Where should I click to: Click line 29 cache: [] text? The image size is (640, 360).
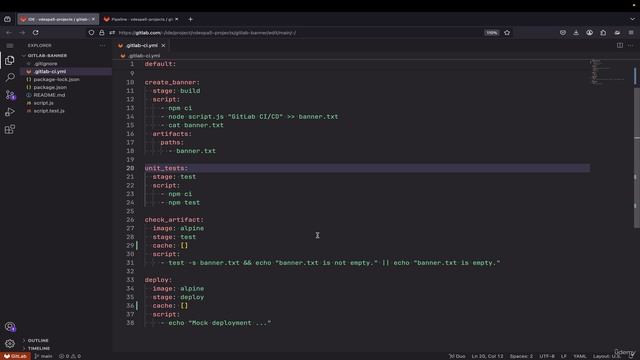(170, 245)
